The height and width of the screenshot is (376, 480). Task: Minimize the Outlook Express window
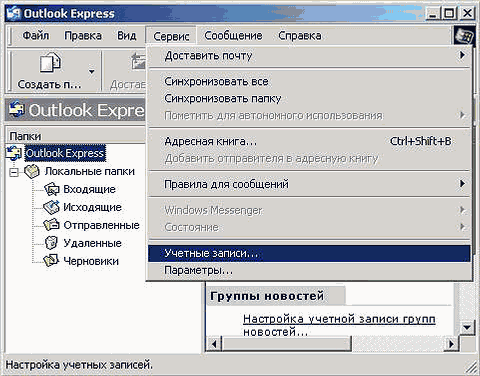pos(432,14)
